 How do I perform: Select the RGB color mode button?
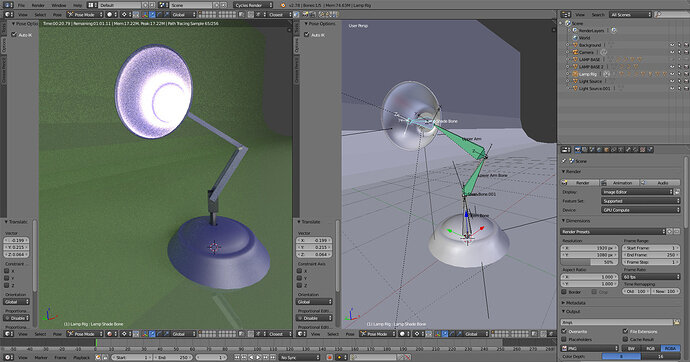[x=650, y=348]
